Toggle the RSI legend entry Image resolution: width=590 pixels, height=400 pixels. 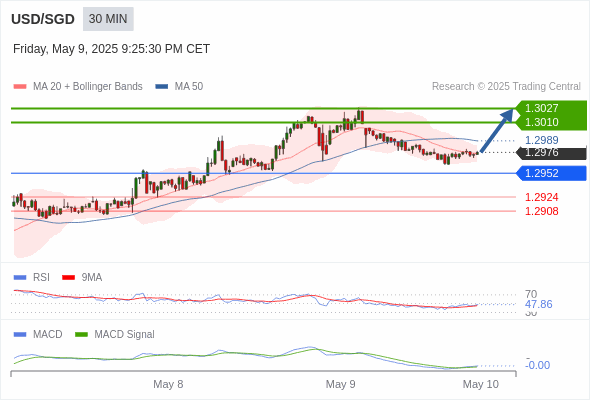[32, 278]
